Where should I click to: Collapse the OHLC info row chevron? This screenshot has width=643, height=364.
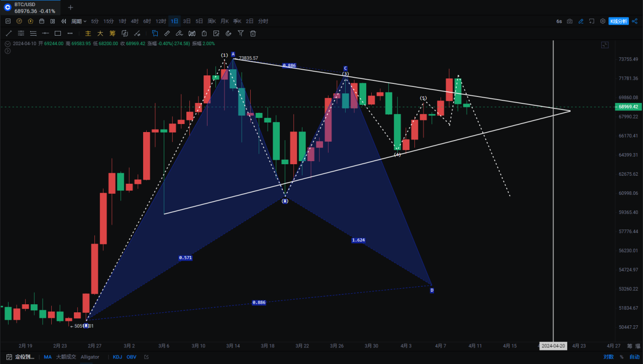point(7,44)
